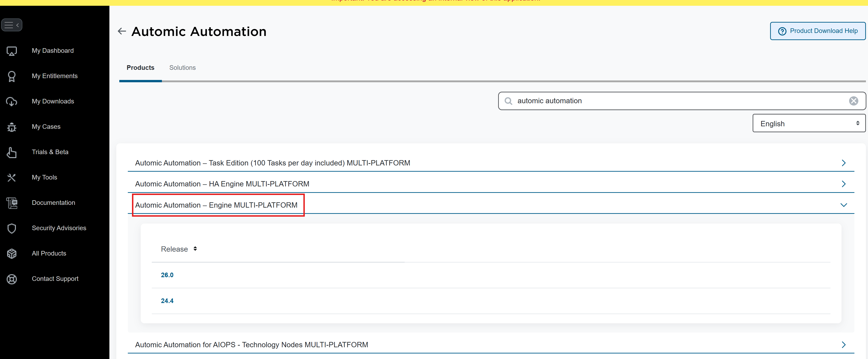The height and width of the screenshot is (359, 868).
Task: Click the magnifier icon in search box
Action: pos(509,101)
